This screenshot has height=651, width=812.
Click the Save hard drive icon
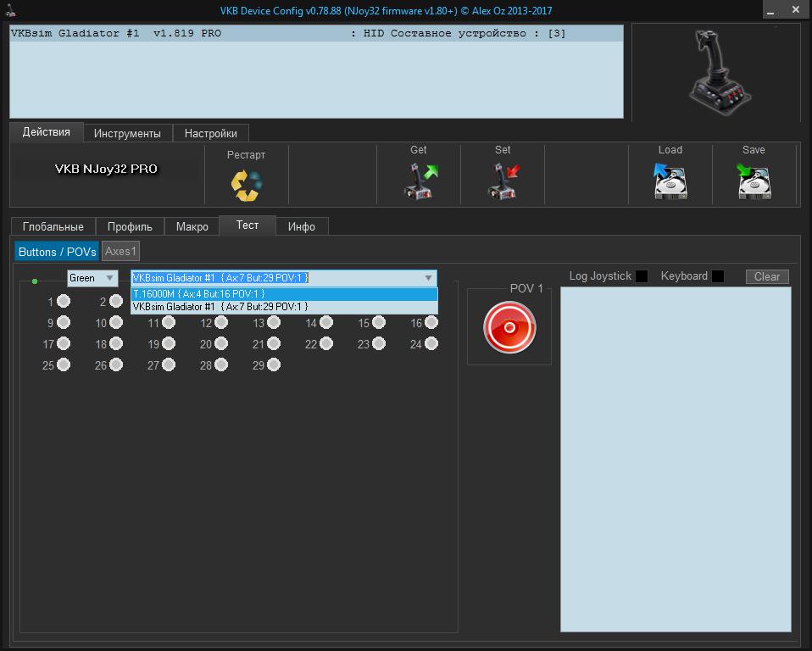click(754, 181)
